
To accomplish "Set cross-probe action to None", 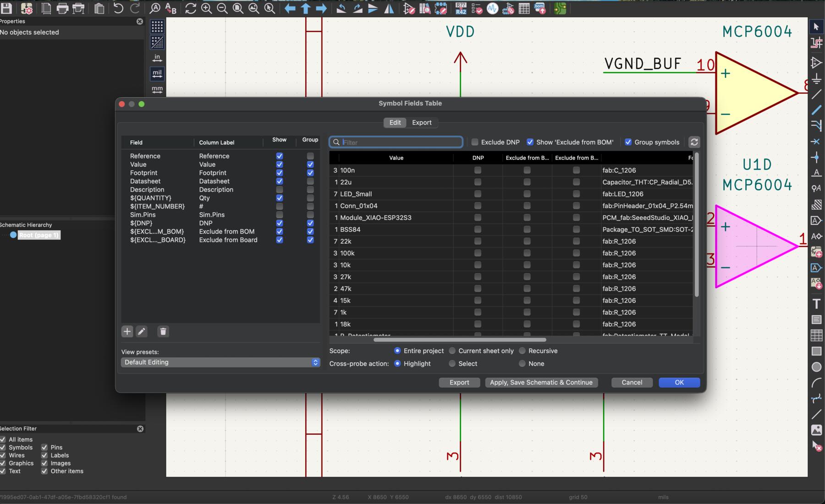I will click(x=522, y=364).
